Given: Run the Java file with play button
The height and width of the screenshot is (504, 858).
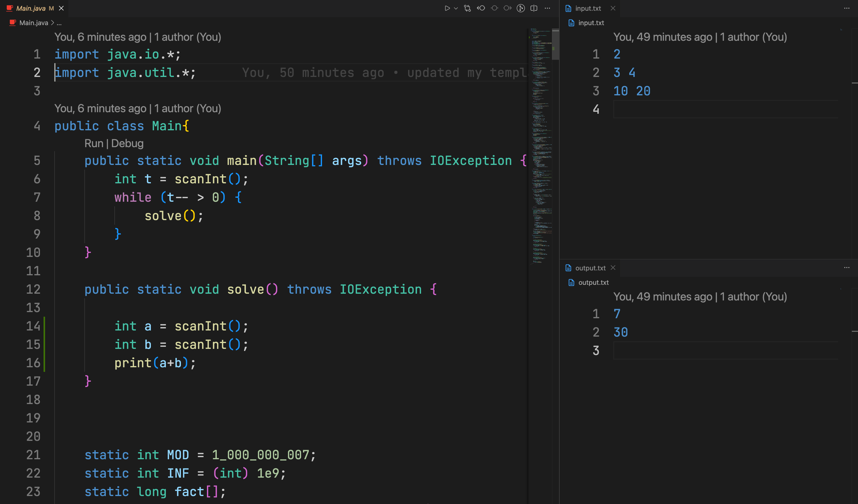Looking at the screenshot, I should 447,8.
